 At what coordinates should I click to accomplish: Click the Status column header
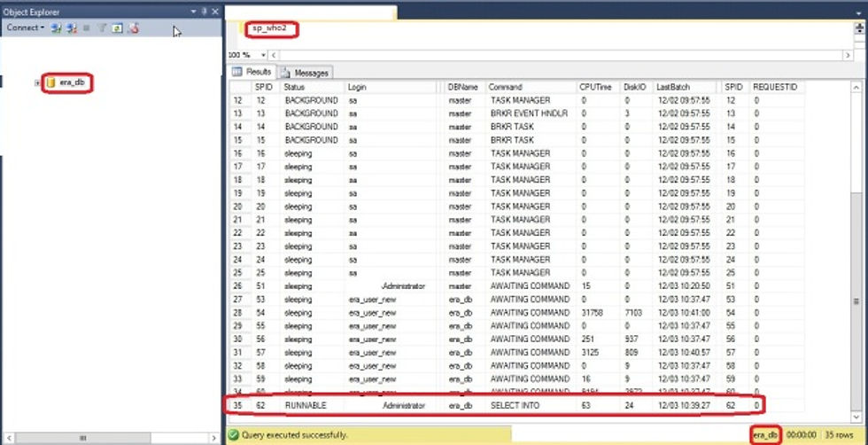coord(313,87)
